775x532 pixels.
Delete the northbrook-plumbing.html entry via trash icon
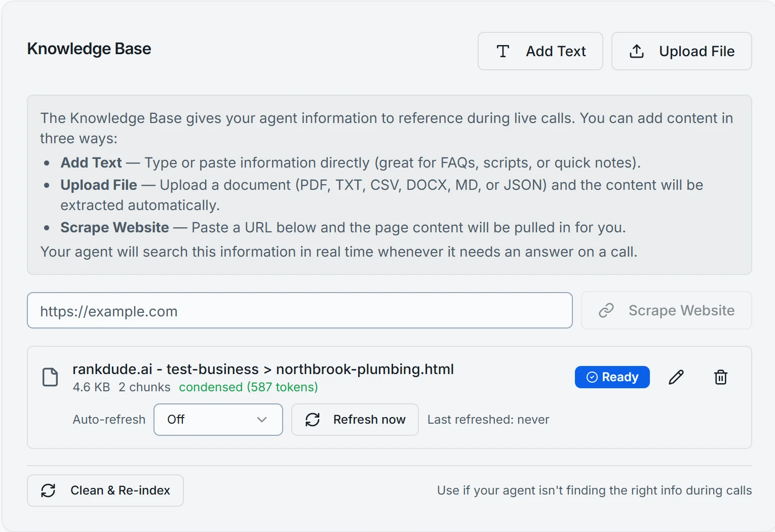point(721,377)
